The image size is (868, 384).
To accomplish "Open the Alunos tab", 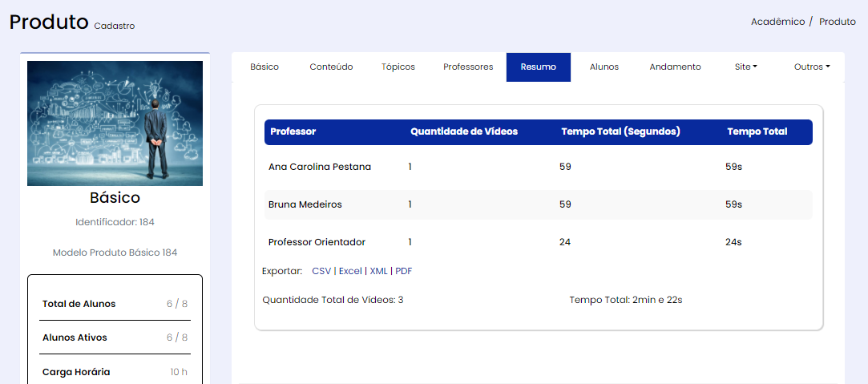I will click(604, 67).
